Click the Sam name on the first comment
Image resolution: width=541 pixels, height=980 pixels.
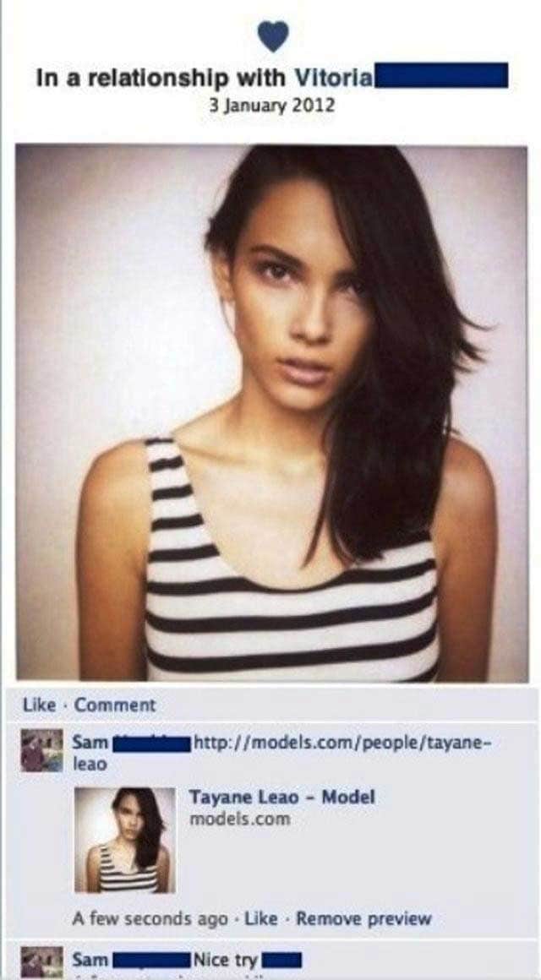coord(90,743)
